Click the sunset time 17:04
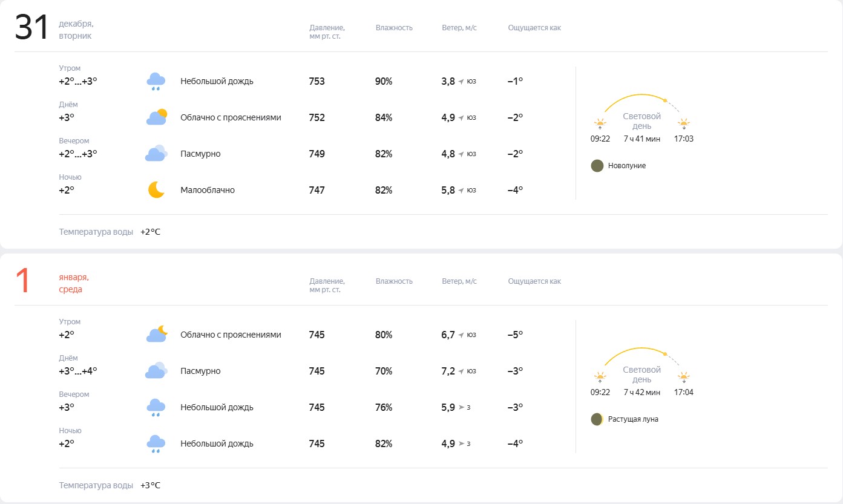 coord(684,392)
